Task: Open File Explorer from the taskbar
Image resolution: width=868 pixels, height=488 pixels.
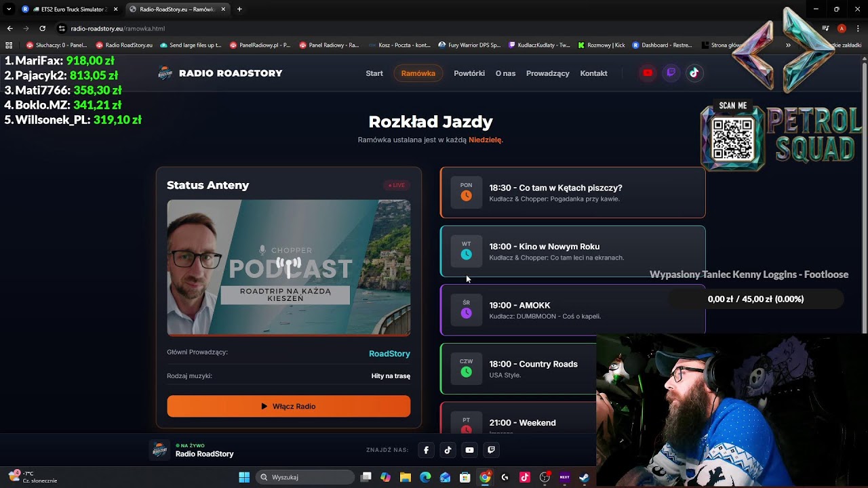Action: click(406, 477)
